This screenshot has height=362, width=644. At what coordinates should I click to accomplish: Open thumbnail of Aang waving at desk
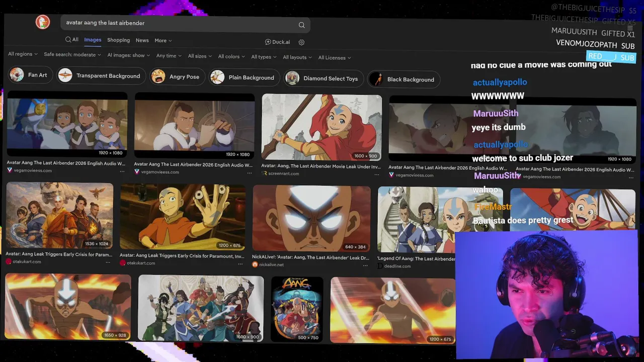(x=183, y=217)
